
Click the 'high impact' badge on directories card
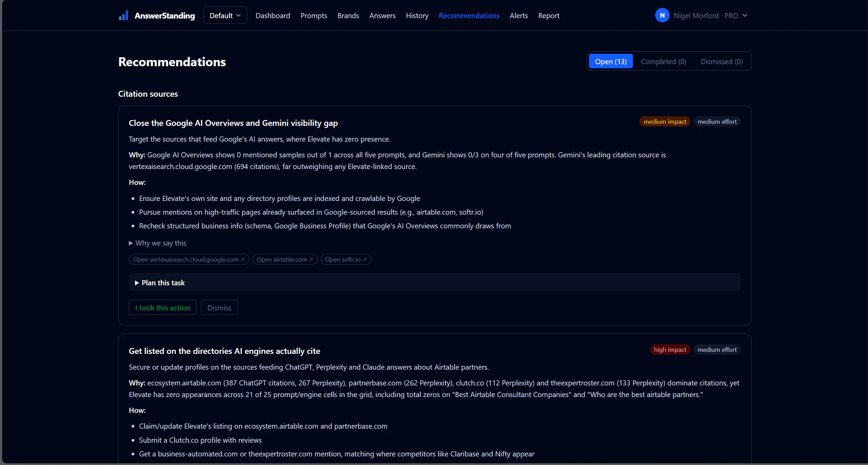pos(670,350)
